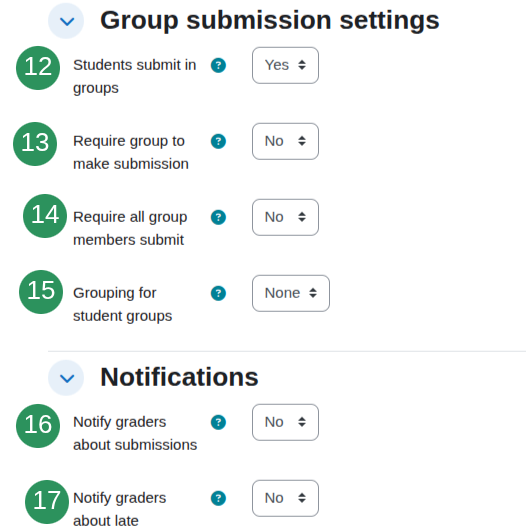This screenshot has width=526, height=526.
Task: Click the Notifications heading text
Action: click(179, 377)
